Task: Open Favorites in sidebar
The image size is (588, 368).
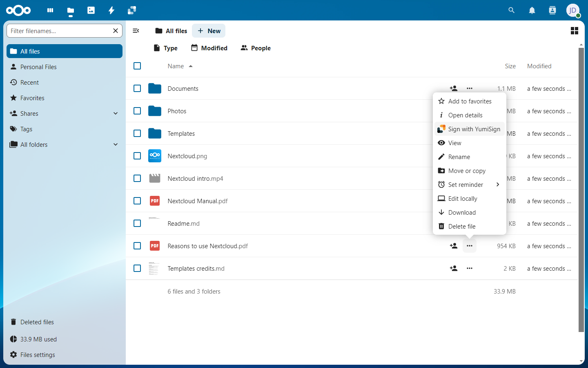Action: [x=65, y=98]
